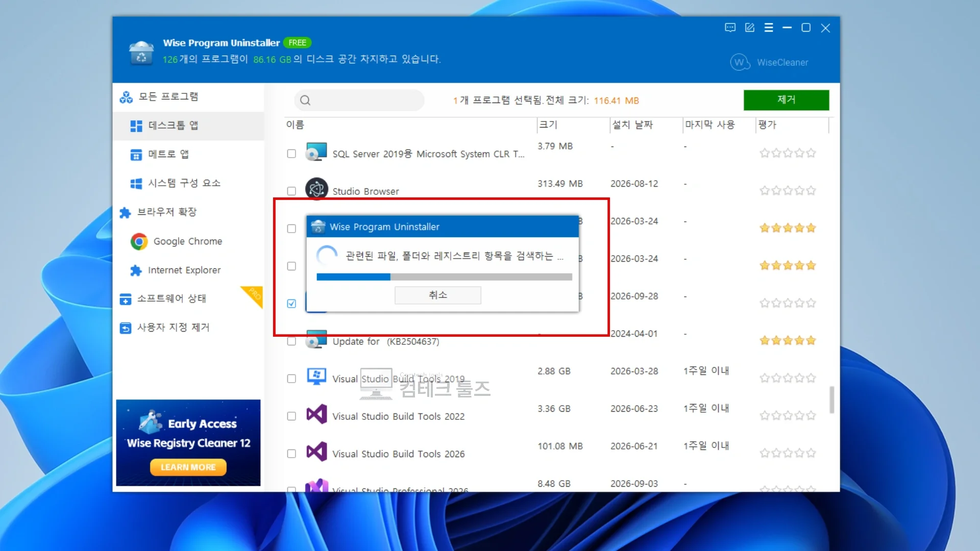
Task: Check the Visual Studio Build Tools 2026 checkbox
Action: [291, 454]
